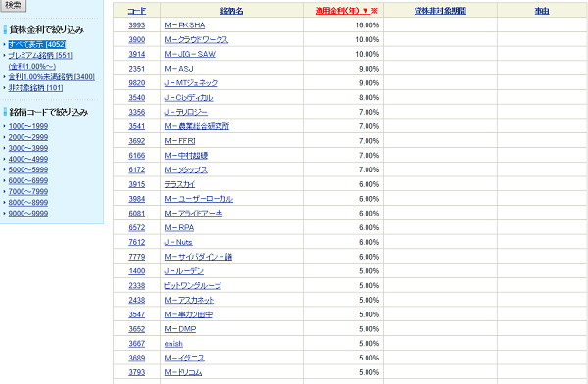Filter stock codes 5000~5999
The width and height of the screenshot is (588, 384).
(x=28, y=169)
